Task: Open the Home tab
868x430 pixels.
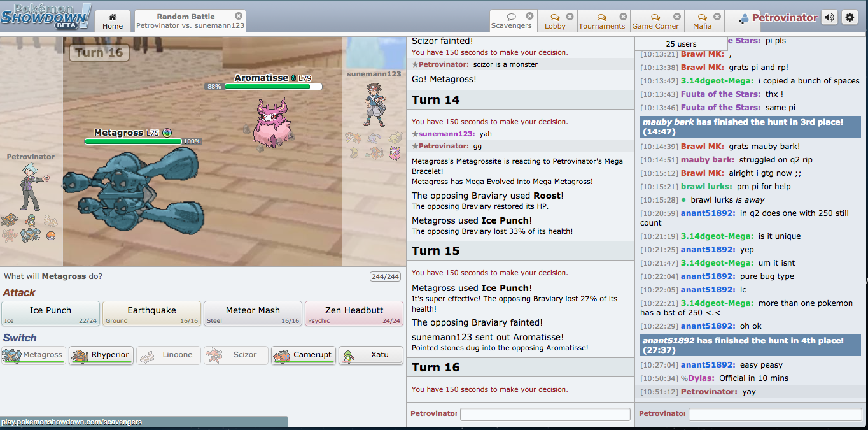Action: click(113, 21)
